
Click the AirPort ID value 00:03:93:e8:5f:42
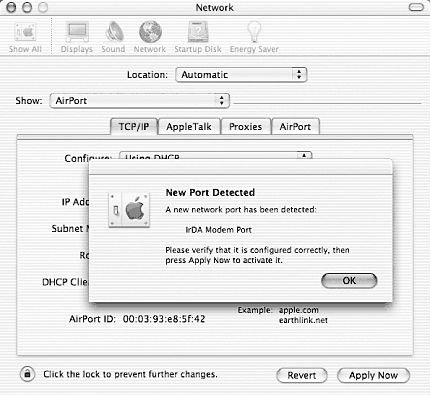click(x=164, y=319)
